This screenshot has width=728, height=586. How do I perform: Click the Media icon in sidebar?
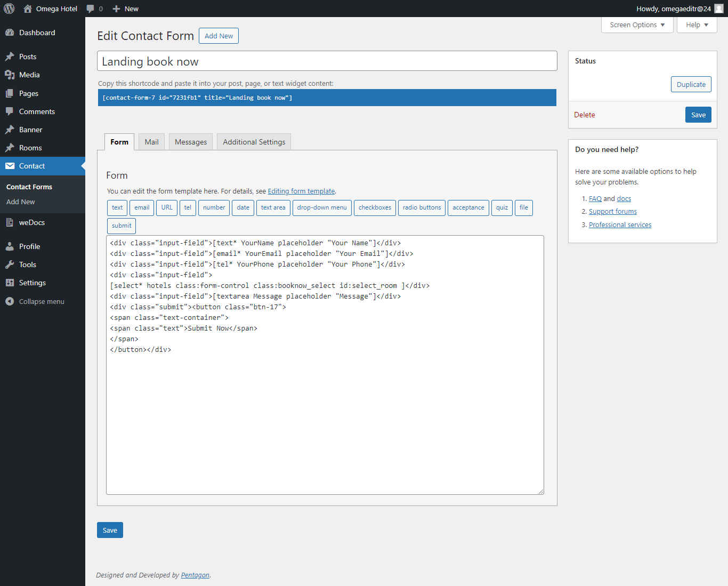(x=10, y=75)
